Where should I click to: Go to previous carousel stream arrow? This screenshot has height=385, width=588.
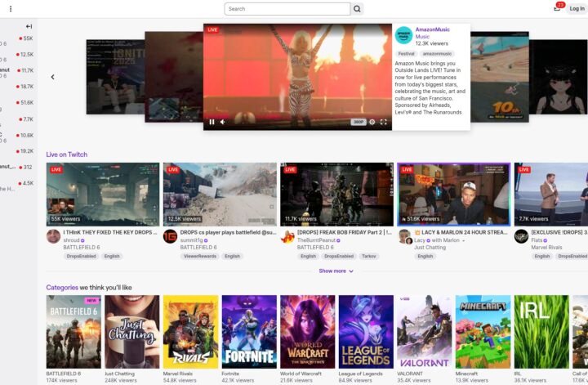pos(52,77)
